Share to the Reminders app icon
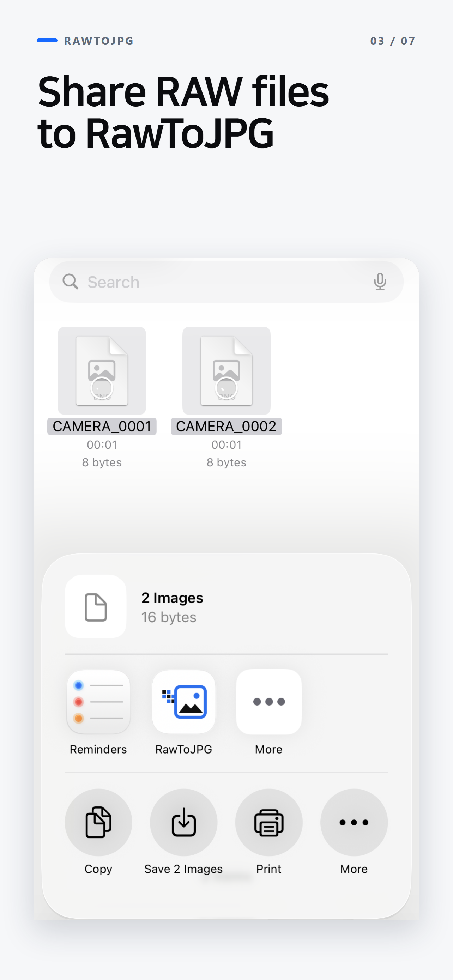The image size is (453, 980). click(98, 702)
